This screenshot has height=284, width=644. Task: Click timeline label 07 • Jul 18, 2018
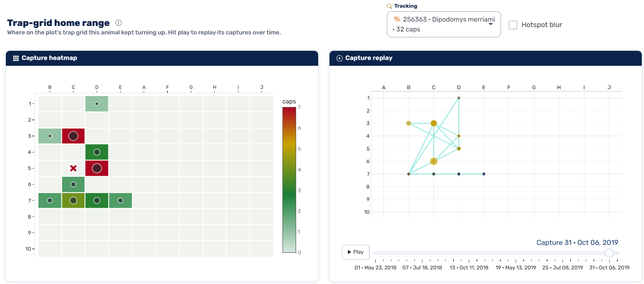pyautogui.click(x=422, y=268)
